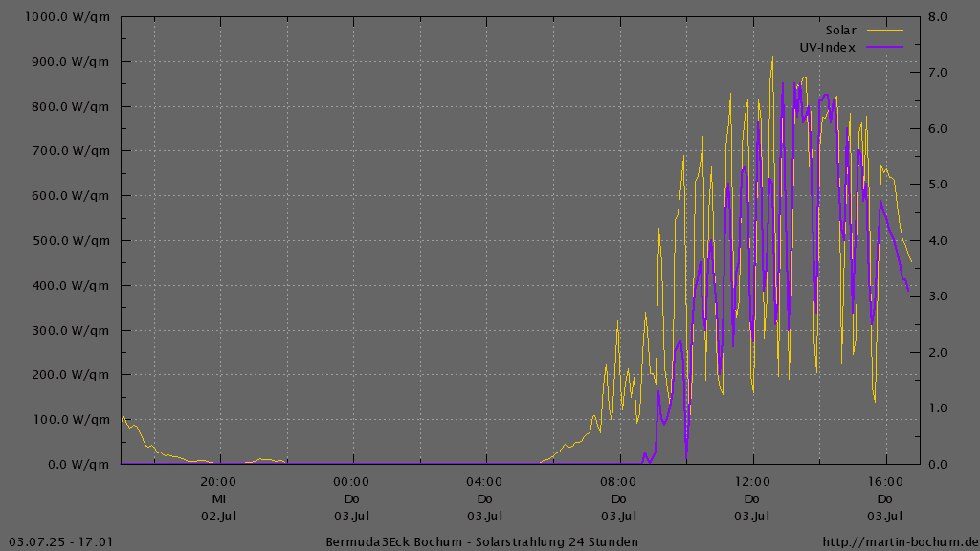Click the '300.0 W/qm' axis label
This screenshot has width=980, height=551.
[71, 330]
